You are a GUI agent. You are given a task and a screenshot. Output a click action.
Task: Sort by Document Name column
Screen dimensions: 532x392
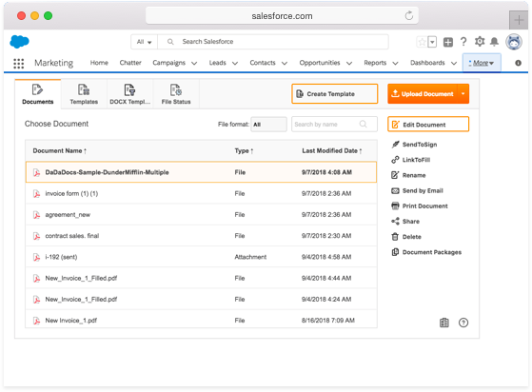click(59, 151)
